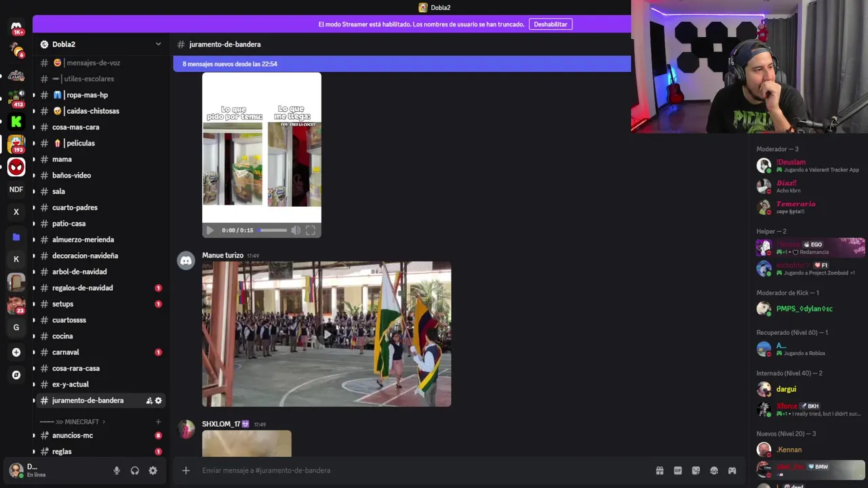Open member dargui profile

[810, 389]
